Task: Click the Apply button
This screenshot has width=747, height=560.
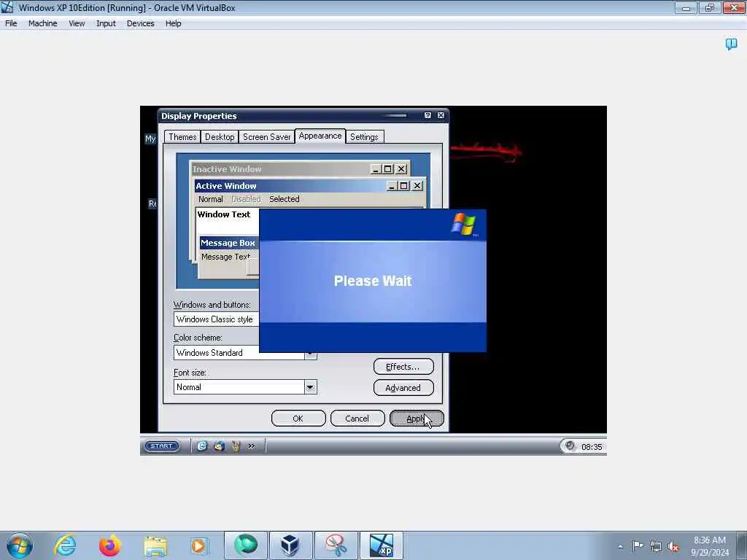Action: point(417,419)
